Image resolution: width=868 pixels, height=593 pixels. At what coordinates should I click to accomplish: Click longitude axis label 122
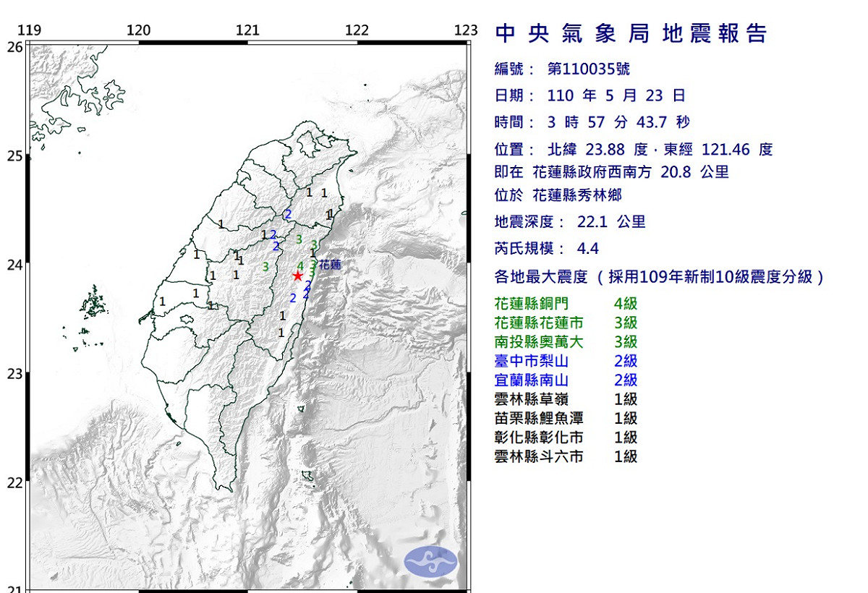click(357, 30)
